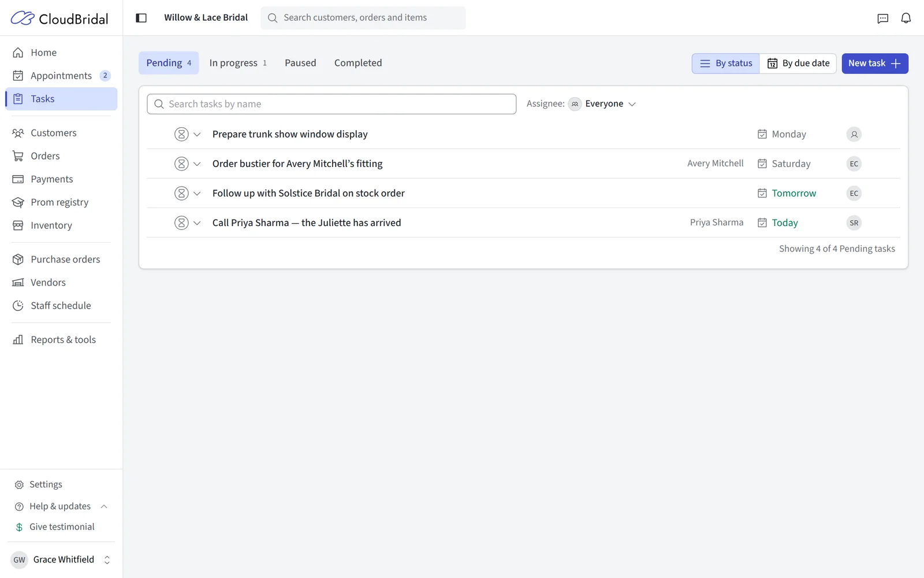The height and width of the screenshot is (578, 924).
Task: Click status icon for Order bustier task
Action: tap(181, 164)
